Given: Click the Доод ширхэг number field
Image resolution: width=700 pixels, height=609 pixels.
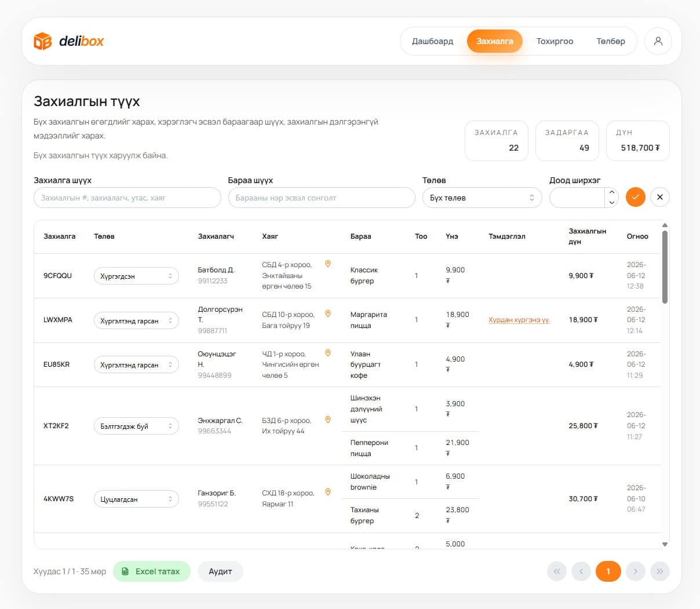Looking at the screenshot, I should [577, 198].
